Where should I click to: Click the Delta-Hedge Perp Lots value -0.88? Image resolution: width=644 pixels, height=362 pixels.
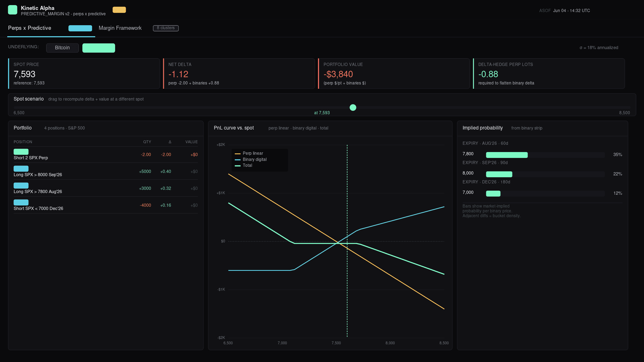tap(488, 74)
